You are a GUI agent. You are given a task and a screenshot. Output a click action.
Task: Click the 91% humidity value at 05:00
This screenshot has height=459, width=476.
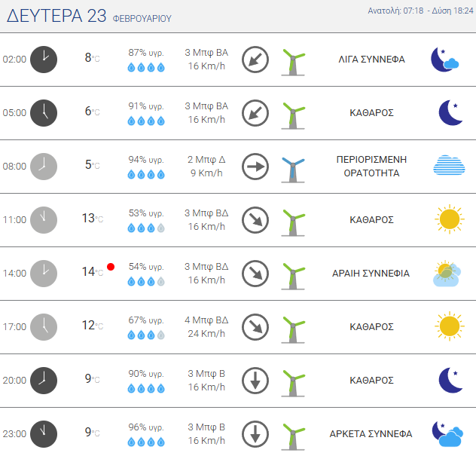[x=146, y=106]
